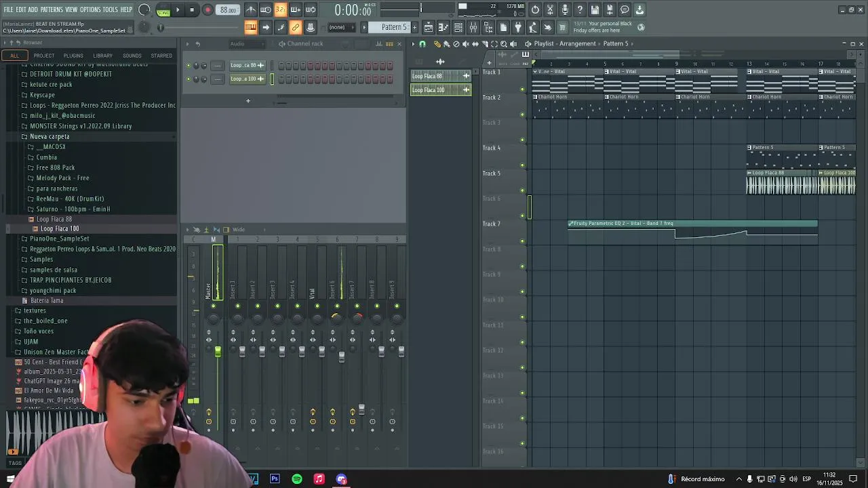The height and width of the screenshot is (488, 868).
Task: Save the project with the floppy icon
Action: click(x=595, y=9)
